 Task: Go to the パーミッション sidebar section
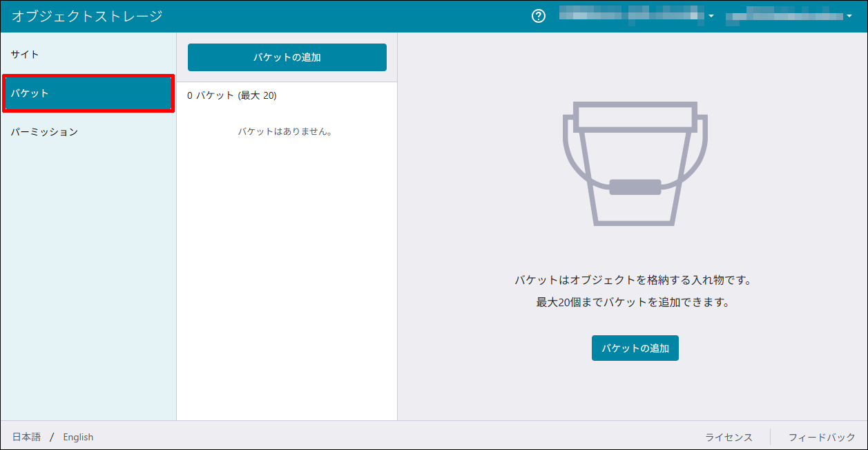(x=45, y=132)
